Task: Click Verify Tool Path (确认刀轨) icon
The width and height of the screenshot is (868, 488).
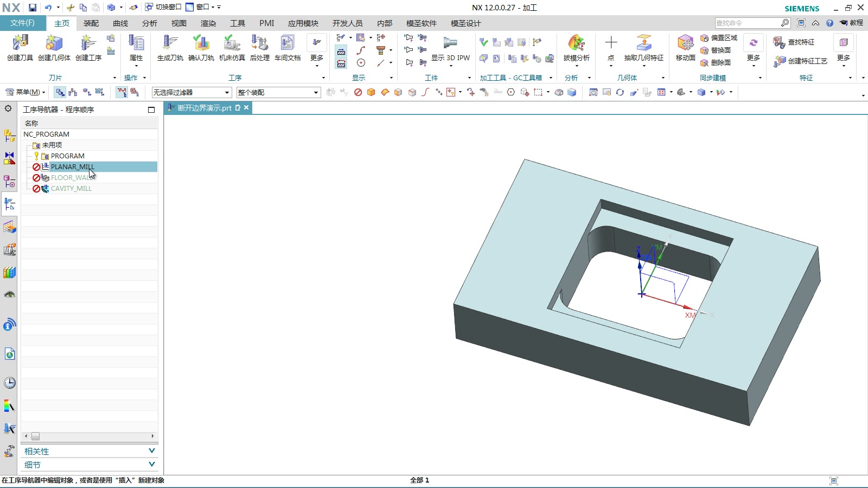Action: (x=201, y=48)
